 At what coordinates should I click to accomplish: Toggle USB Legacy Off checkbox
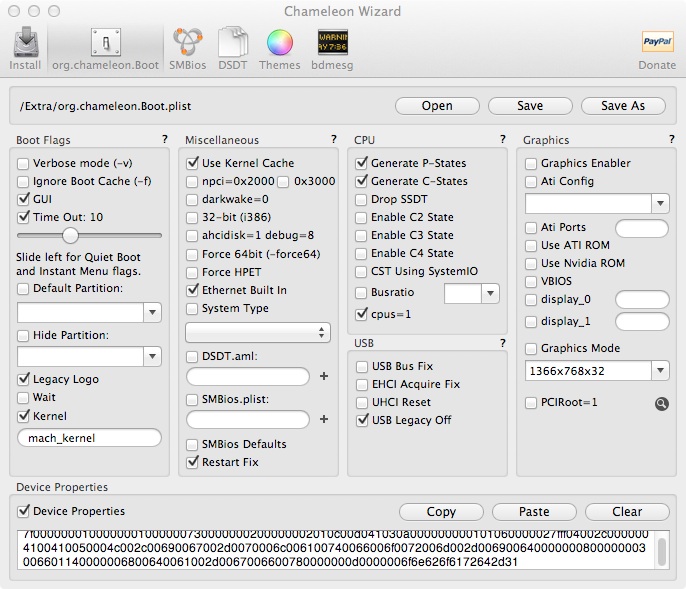(x=362, y=420)
